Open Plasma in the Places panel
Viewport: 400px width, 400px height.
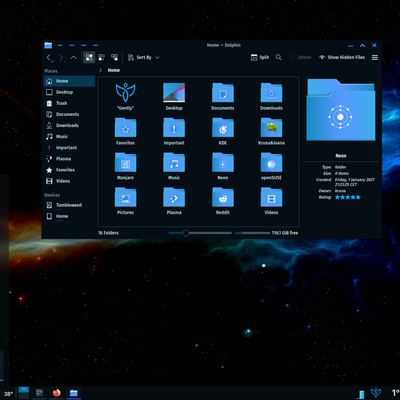tap(69, 159)
